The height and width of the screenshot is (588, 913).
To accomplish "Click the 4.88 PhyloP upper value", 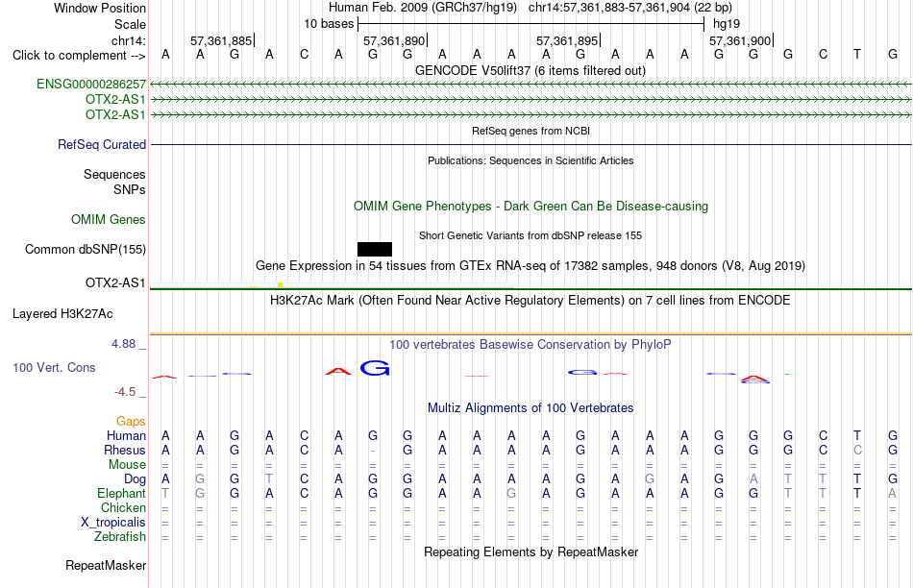I will point(123,344).
